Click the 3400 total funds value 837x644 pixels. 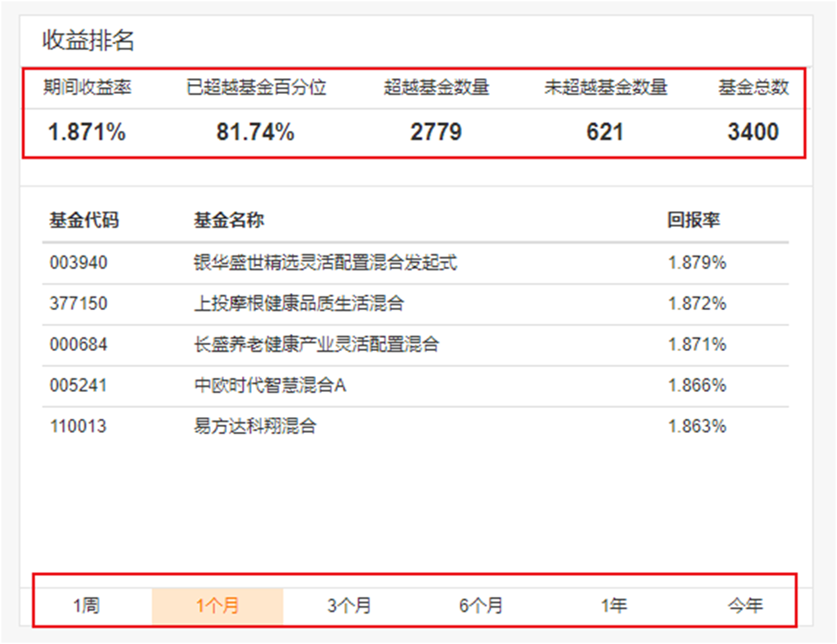[x=753, y=132]
